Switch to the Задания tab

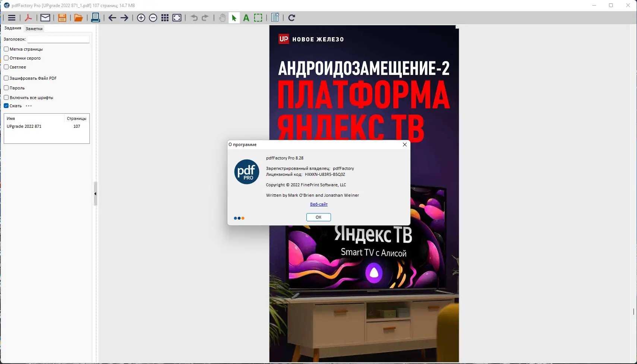coord(12,28)
